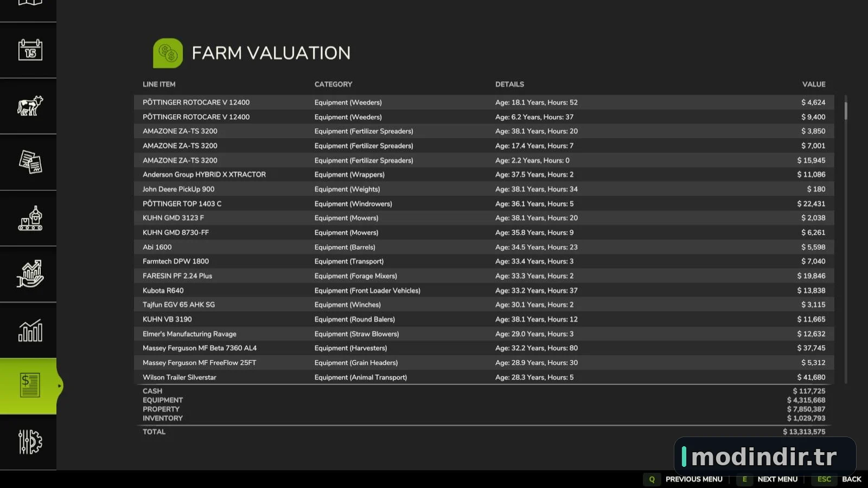Click the Cash summary value $ 117,725

[x=809, y=391]
